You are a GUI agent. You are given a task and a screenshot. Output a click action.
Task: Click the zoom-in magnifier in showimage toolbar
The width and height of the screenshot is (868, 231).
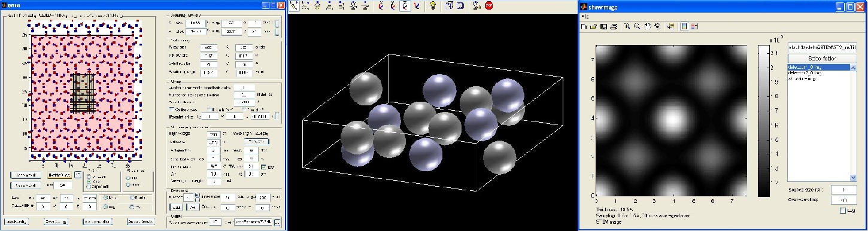click(x=627, y=26)
